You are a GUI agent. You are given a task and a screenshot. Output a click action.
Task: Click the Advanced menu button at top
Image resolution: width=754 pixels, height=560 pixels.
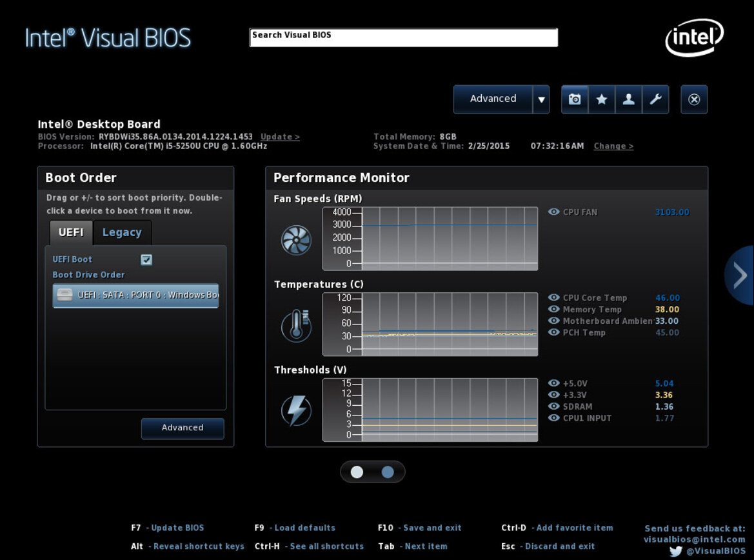(x=493, y=99)
